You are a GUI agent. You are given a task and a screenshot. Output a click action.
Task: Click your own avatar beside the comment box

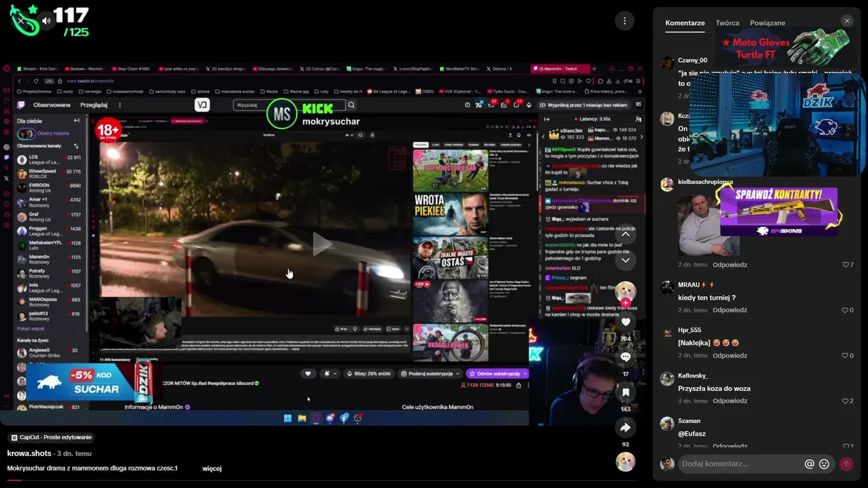(x=667, y=464)
